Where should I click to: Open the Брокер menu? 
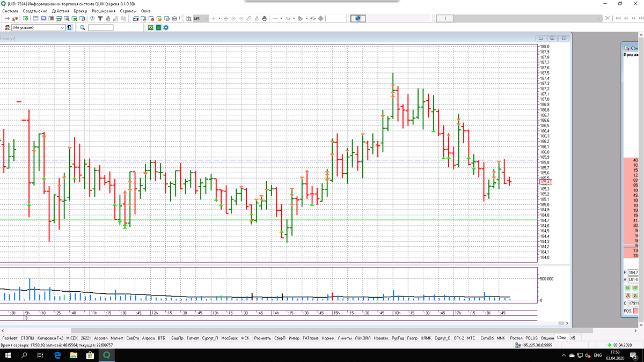coord(80,11)
